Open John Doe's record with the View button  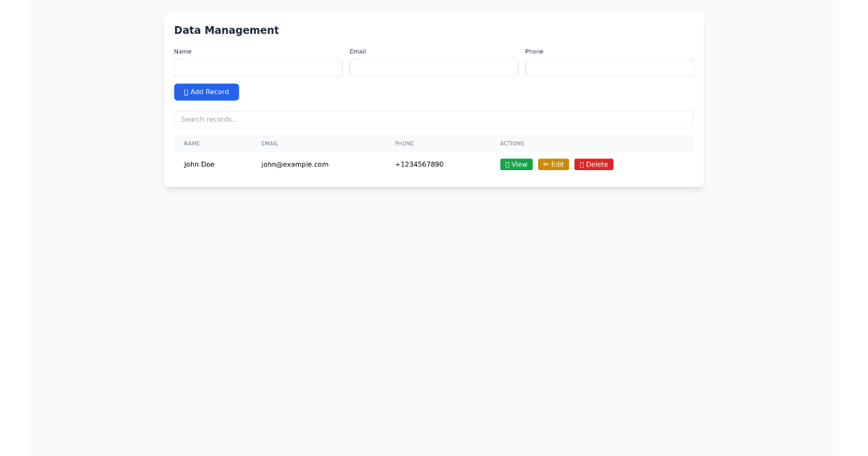coord(516,164)
